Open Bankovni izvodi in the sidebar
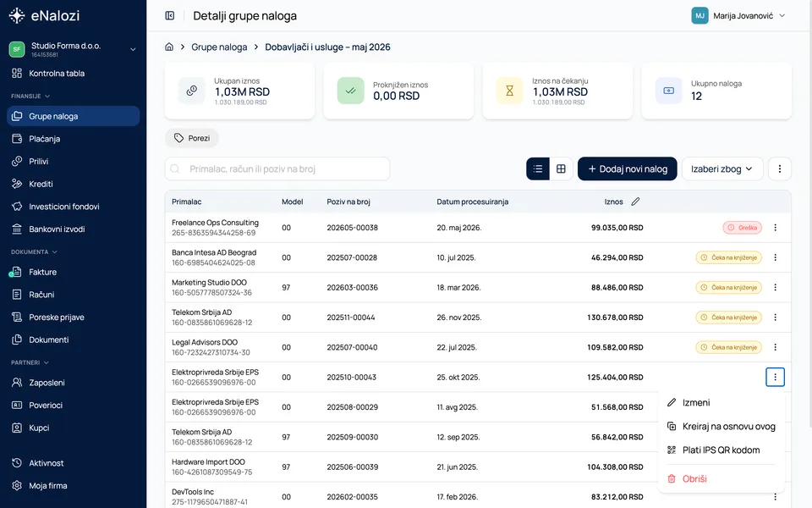 [x=73, y=229]
